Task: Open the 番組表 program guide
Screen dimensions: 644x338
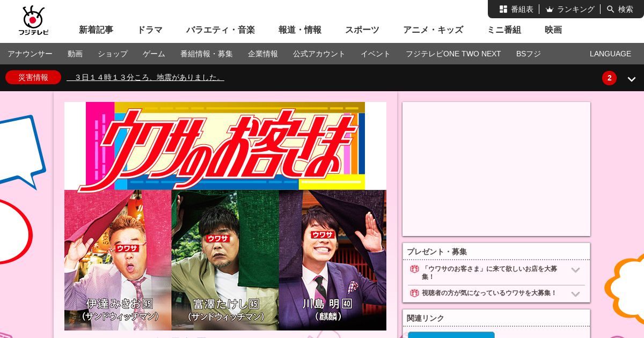Action: pyautogui.click(x=516, y=9)
